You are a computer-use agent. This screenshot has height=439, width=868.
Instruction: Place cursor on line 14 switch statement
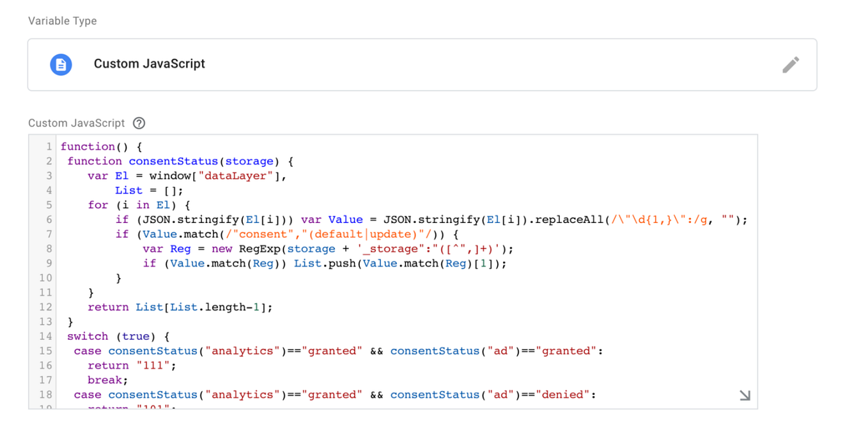coord(88,336)
